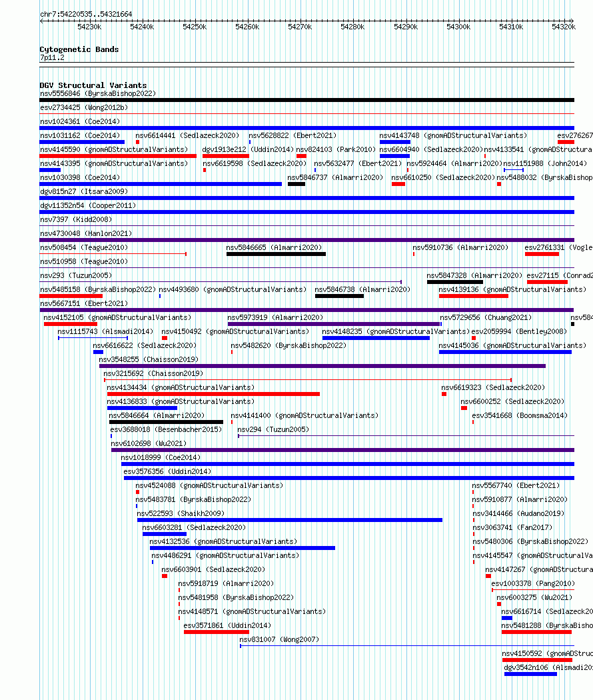Click the nsv5667151 (Ebert2021) label
This screenshot has width=593, height=700.
[x=84, y=303]
